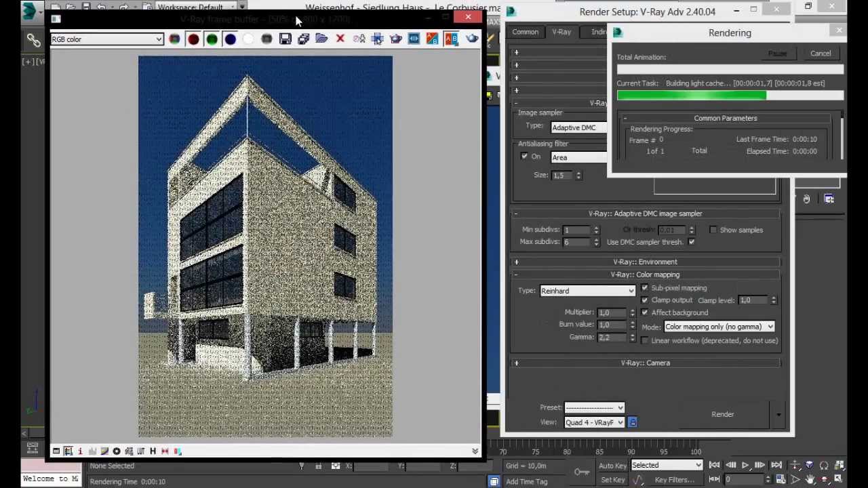Open the Common tab in Render Setup
Viewport: 868px width, 488px height.
pyautogui.click(x=526, y=32)
